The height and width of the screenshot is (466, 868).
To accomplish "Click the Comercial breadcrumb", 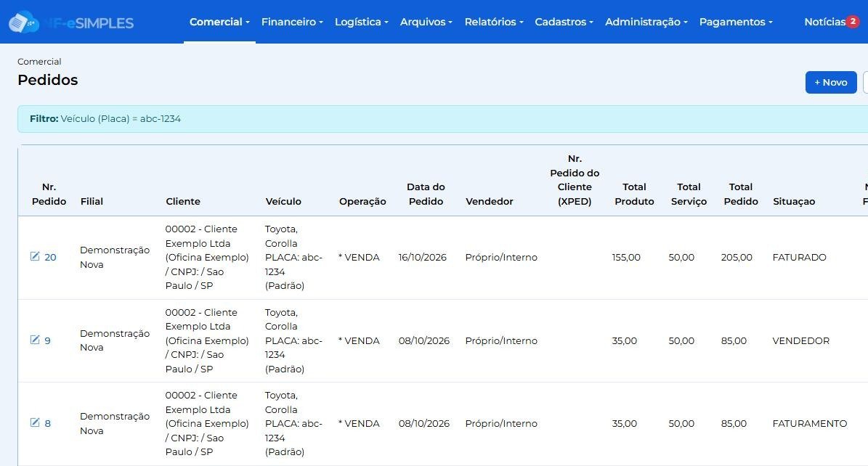I will (x=39, y=62).
